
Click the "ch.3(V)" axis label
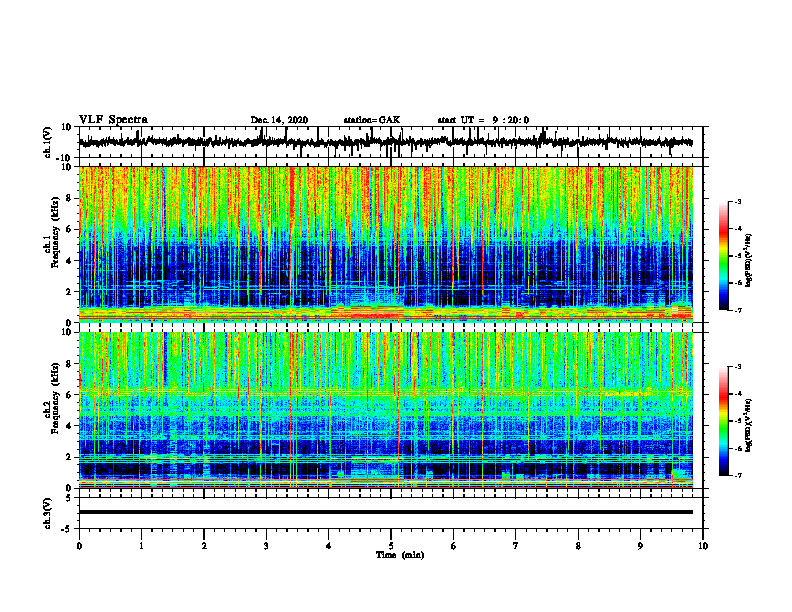(47, 514)
